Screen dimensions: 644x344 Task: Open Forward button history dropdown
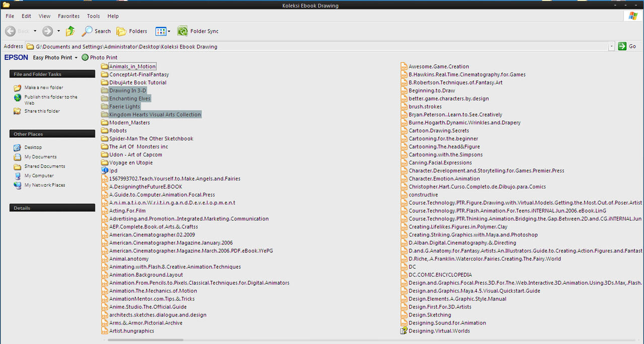58,31
